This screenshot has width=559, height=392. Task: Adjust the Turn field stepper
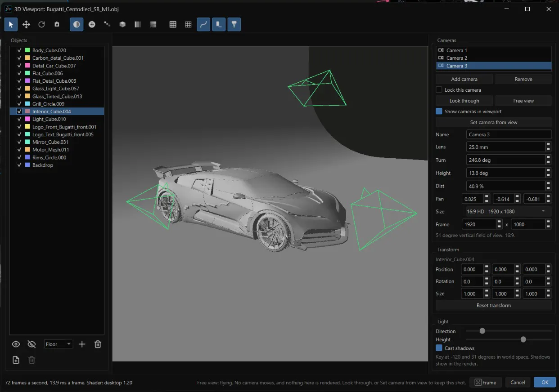pos(548,160)
